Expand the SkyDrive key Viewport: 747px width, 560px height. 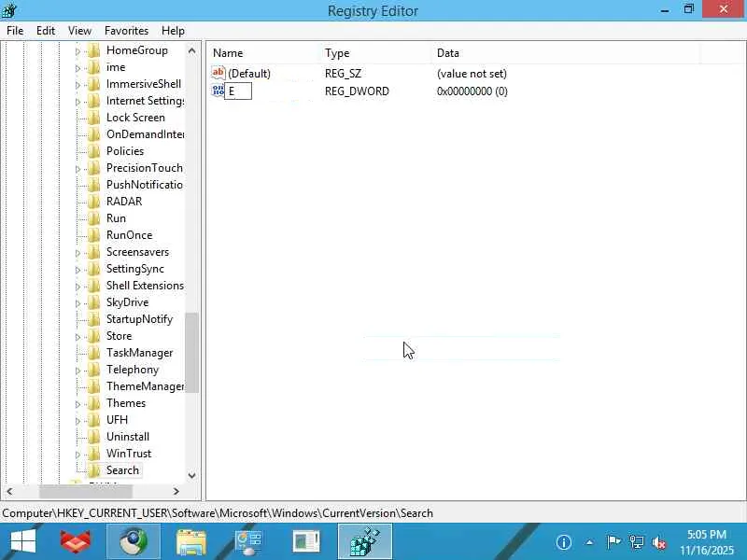coord(78,303)
